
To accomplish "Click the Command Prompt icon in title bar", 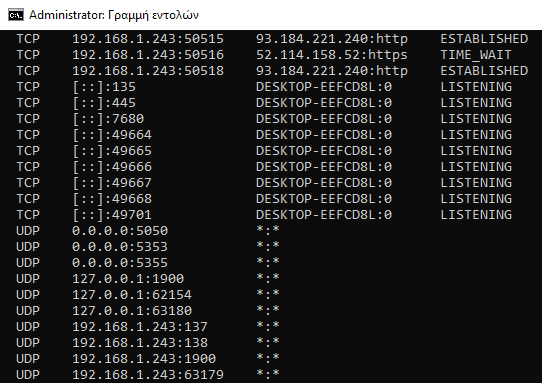I will tap(16, 15).
